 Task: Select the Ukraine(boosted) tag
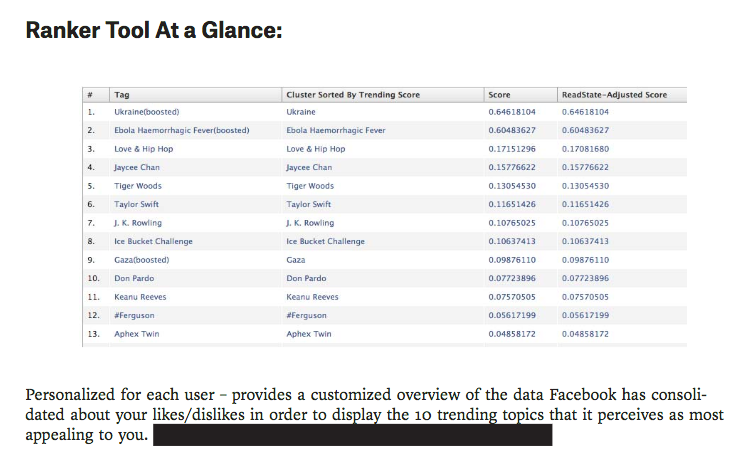tap(146, 112)
